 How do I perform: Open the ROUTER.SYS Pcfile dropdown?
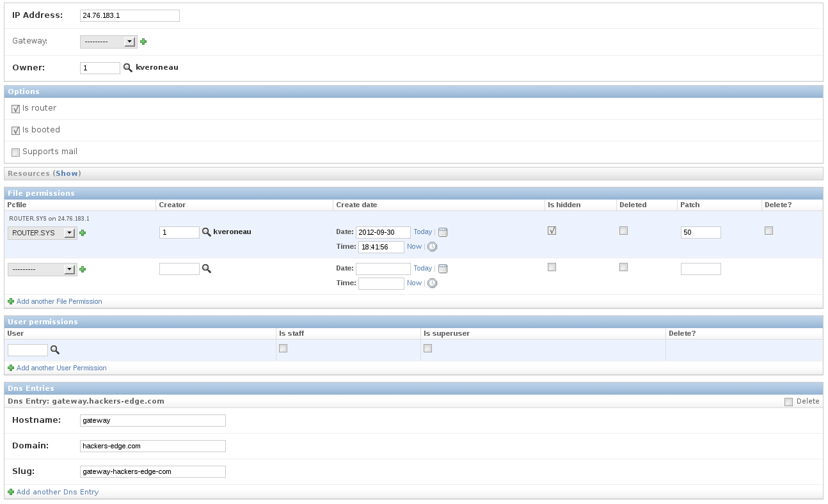pyautogui.click(x=42, y=233)
